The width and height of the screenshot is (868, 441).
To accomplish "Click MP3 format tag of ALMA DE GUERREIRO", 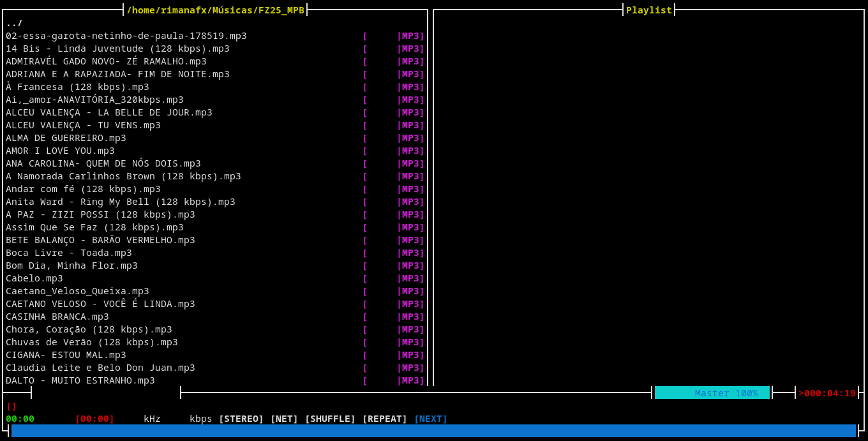I will tap(412, 138).
